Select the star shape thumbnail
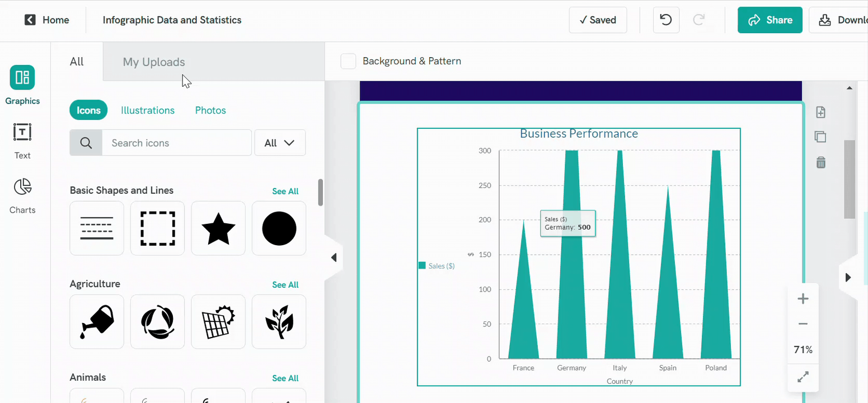The height and width of the screenshot is (403, 868). (218, 228)
